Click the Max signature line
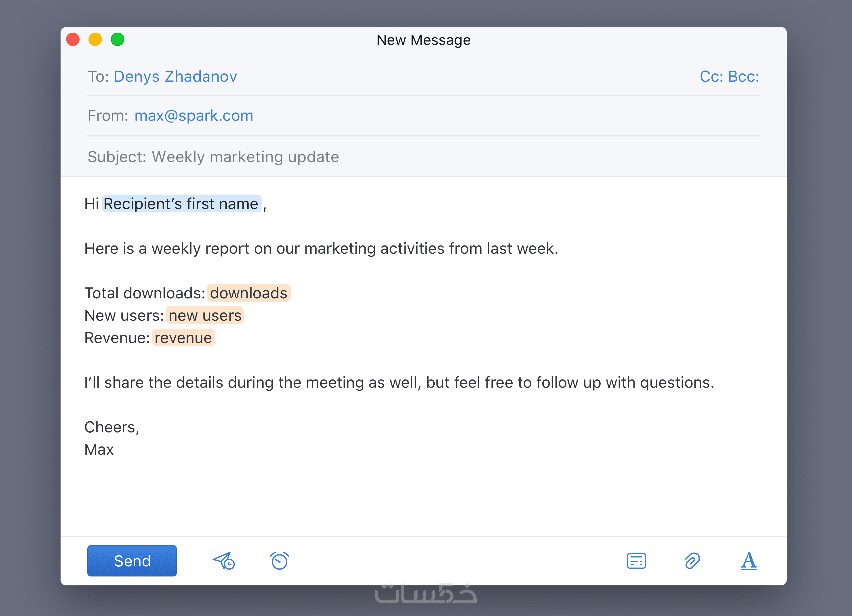The width and height of the screenshot is (852, 616). 99,450
